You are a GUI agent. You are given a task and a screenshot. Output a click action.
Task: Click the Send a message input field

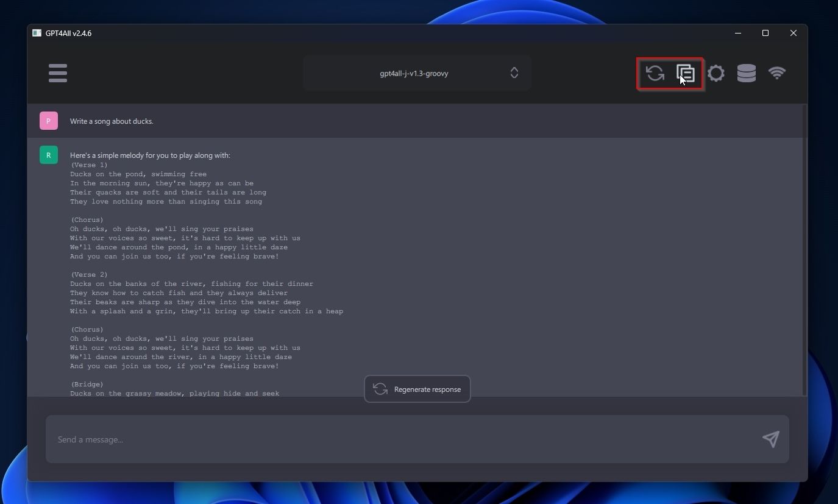[402, 439]
